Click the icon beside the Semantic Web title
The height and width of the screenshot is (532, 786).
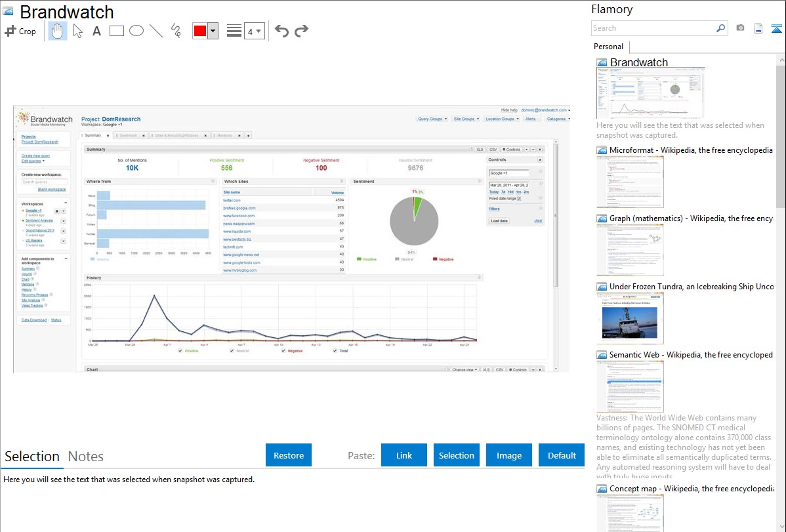tap(602, 355)
